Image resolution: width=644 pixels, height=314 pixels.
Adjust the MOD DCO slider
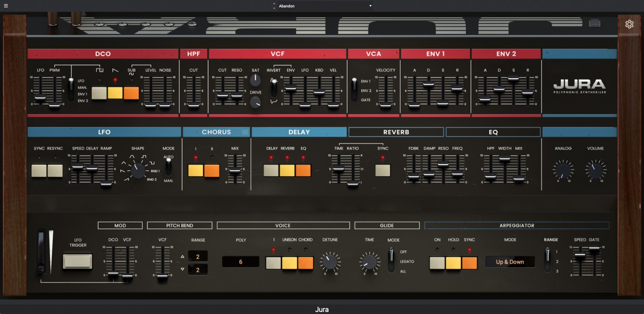click(x=113, y=274)
